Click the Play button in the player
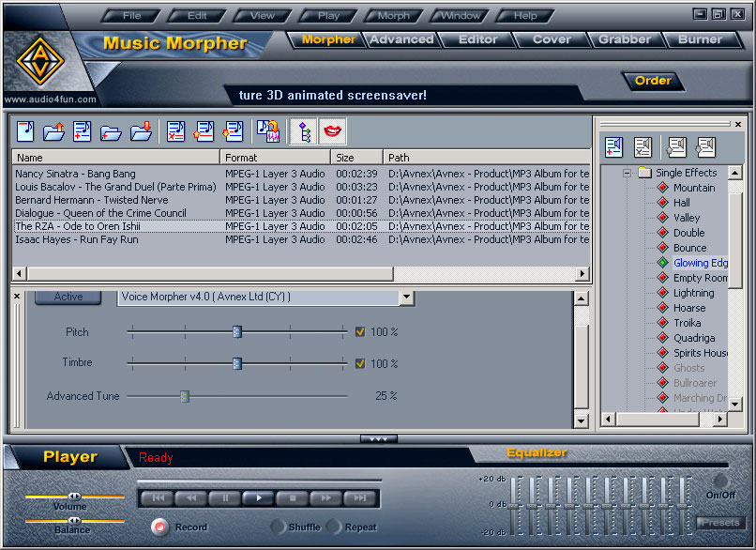The height and width of the screenshot is (550, 756). coord(259,498)
